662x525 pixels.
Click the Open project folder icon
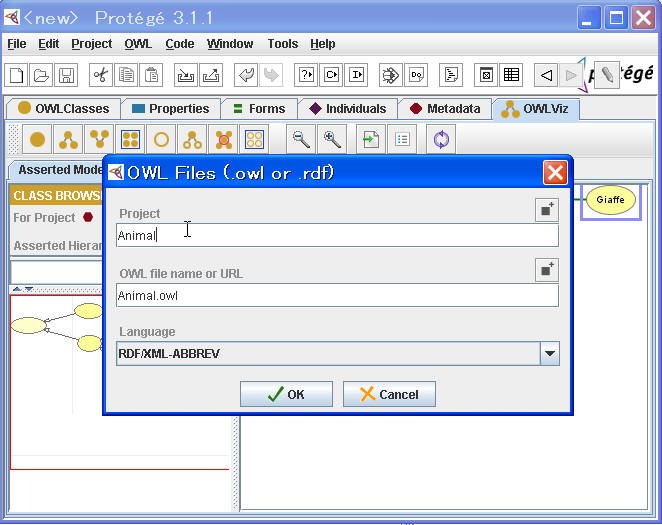[41, 75]
